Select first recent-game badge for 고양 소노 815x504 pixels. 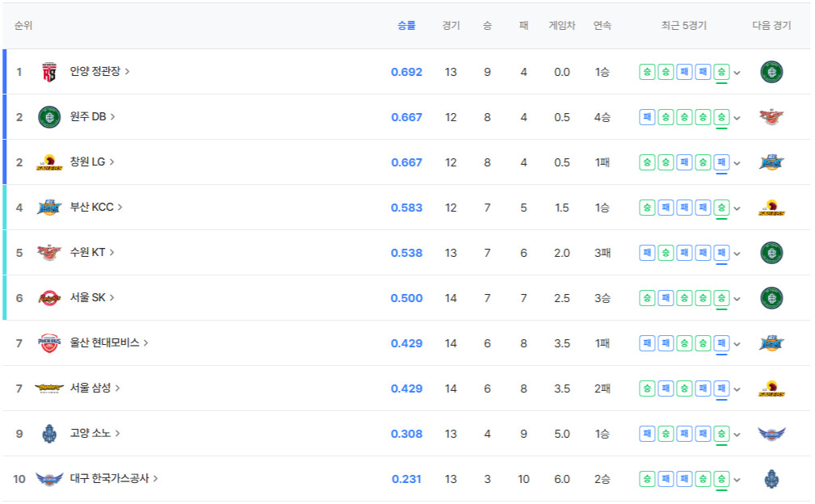647,434
